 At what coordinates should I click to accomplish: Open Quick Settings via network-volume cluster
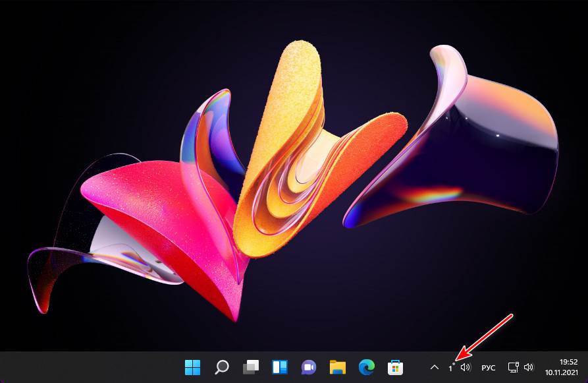pyautogui.click(x=520, y=367)
